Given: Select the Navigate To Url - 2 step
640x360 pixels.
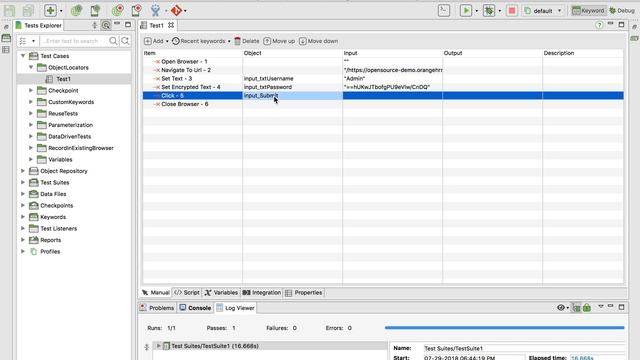Looking at the screenshot, I should [186, 70].
